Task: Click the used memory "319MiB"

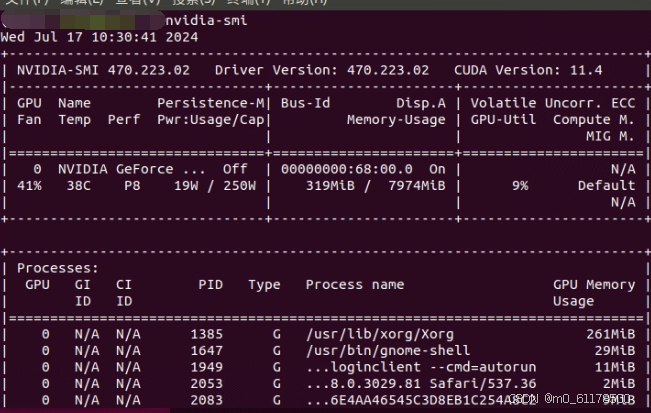Action: [x=330, y=186]
